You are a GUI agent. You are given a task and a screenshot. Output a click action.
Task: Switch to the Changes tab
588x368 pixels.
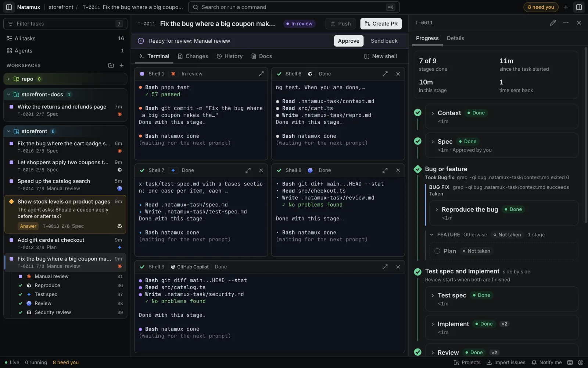pyautogui.click(x=193, y=56)
